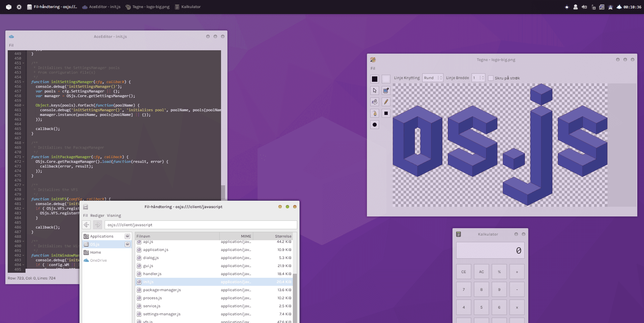Collapse code fold at line 468
The image size is (644, 323).
(23, 143)
